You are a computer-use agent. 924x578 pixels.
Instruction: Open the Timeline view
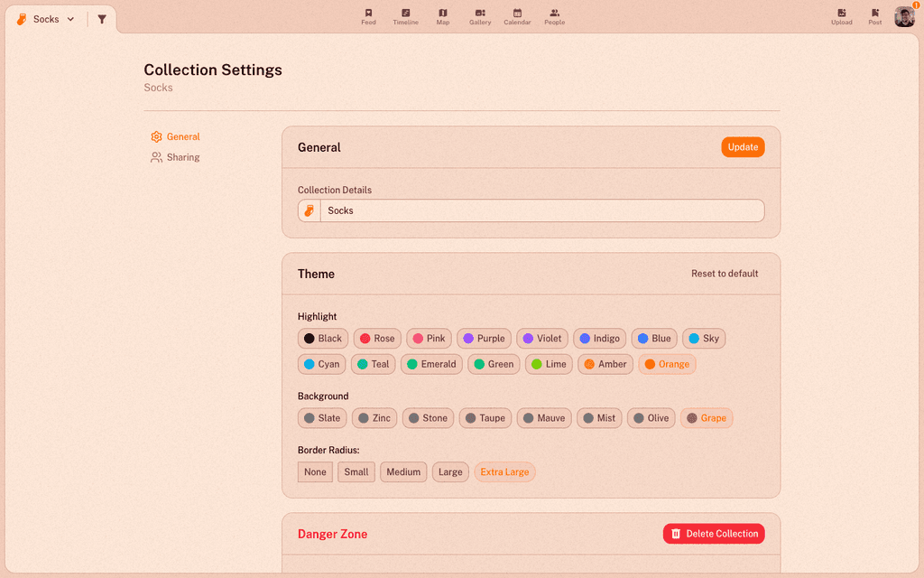click(405, 16)
